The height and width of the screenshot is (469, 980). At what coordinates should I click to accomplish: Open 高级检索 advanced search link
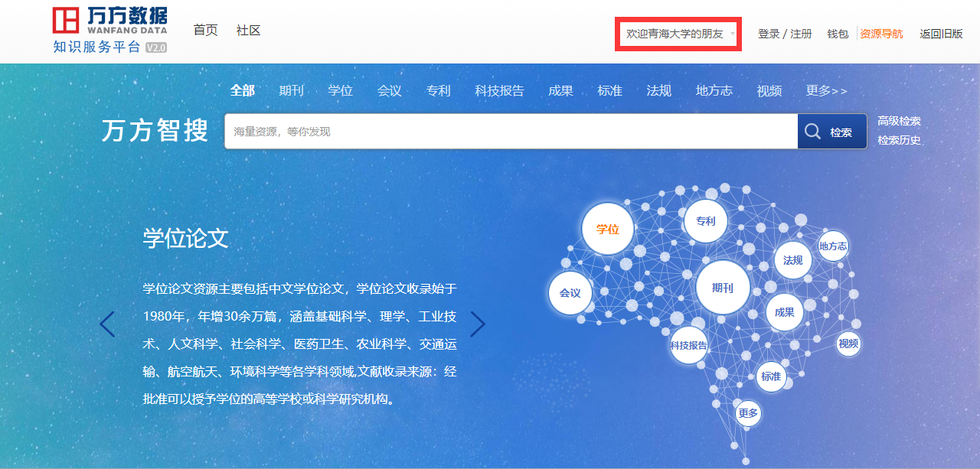tap(899, 121)
